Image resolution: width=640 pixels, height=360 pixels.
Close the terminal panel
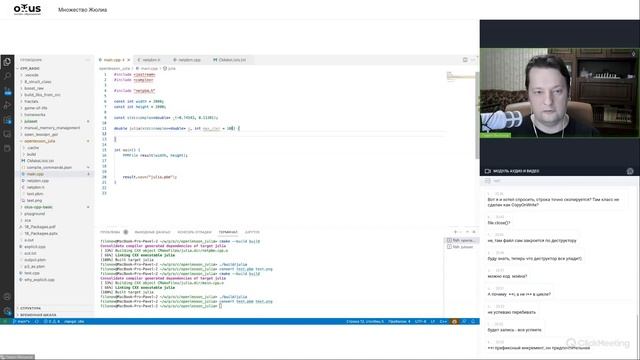point(473,232)
